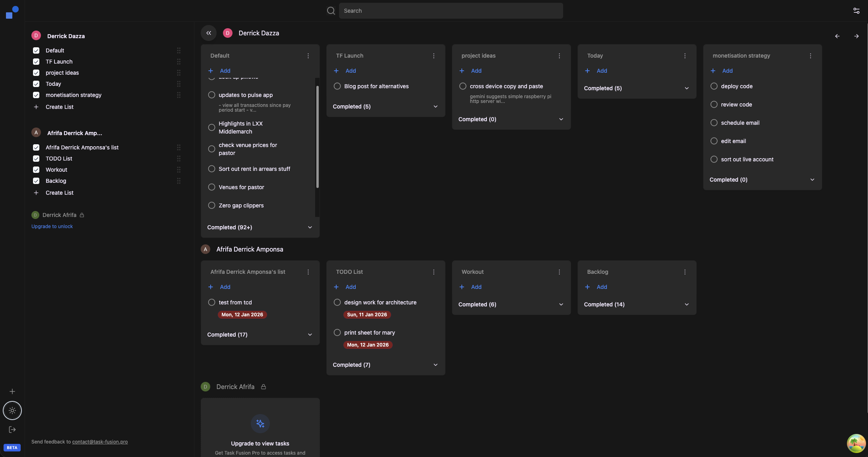Click the forward navigation arrow top right
The height and width of the screenshot is (457, 868).
click(857, 36)
